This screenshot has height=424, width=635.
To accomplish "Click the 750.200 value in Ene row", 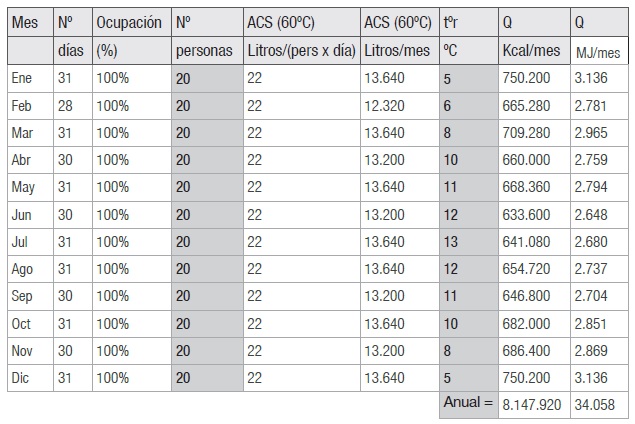I will (526, 78).
